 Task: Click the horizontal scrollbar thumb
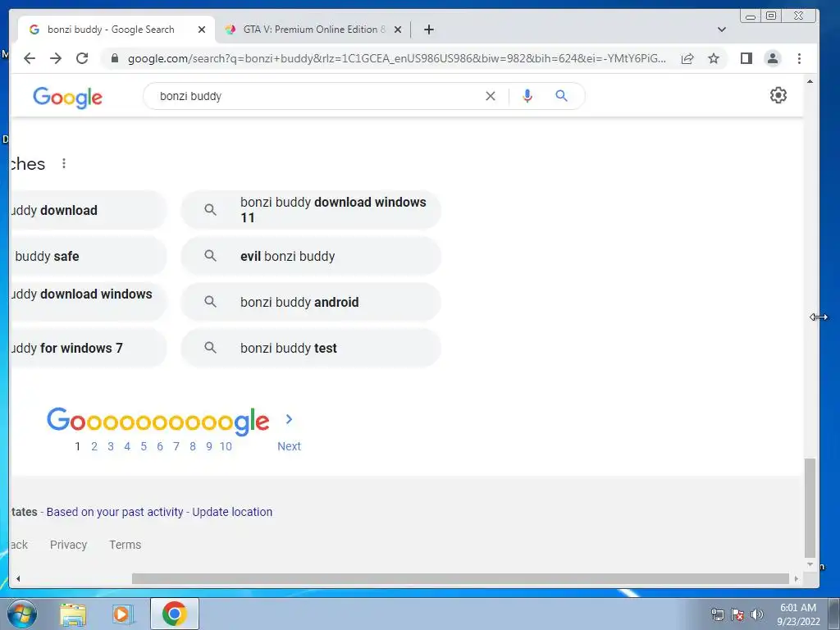(461, 578)
